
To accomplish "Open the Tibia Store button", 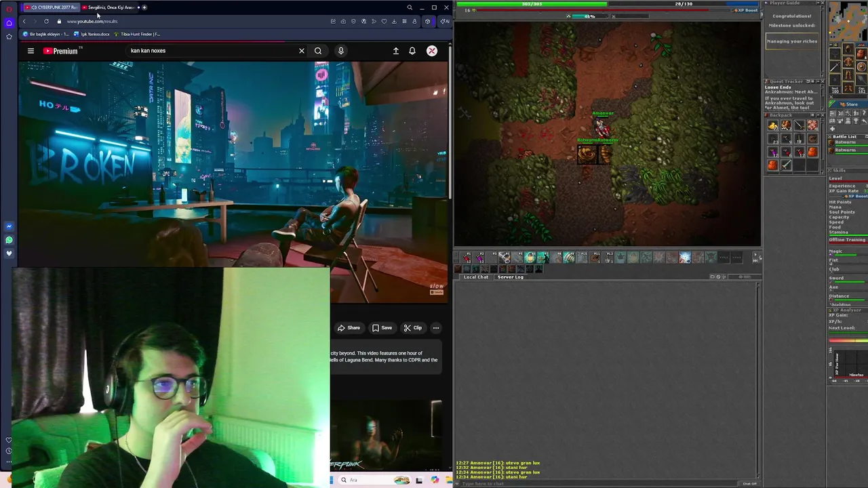I will [848, 104].
